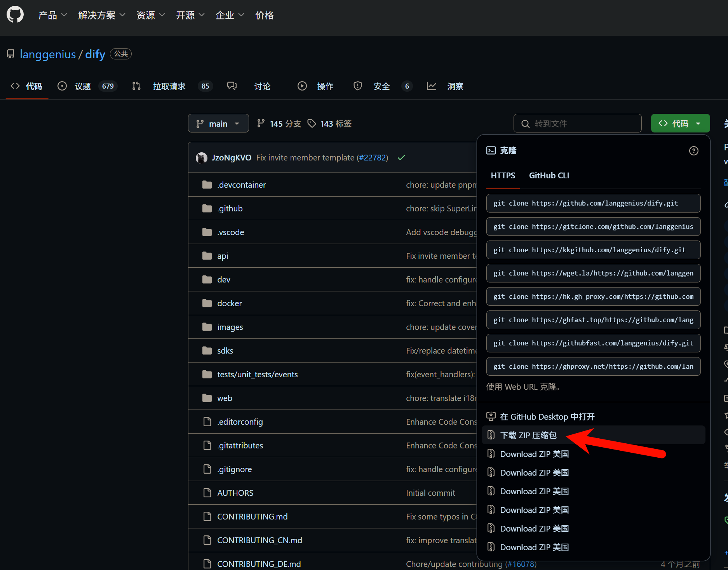Image resolution: width=728 pixels, height=570 pixels.
Task: Choose 下载 ZIP 压缩包
Action: [x=593, y=435]
